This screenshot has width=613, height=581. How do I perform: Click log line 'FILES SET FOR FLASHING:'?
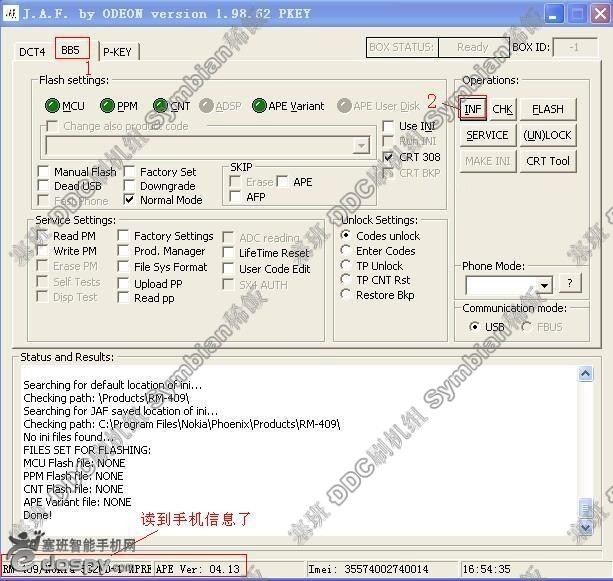tap(87, 450)
